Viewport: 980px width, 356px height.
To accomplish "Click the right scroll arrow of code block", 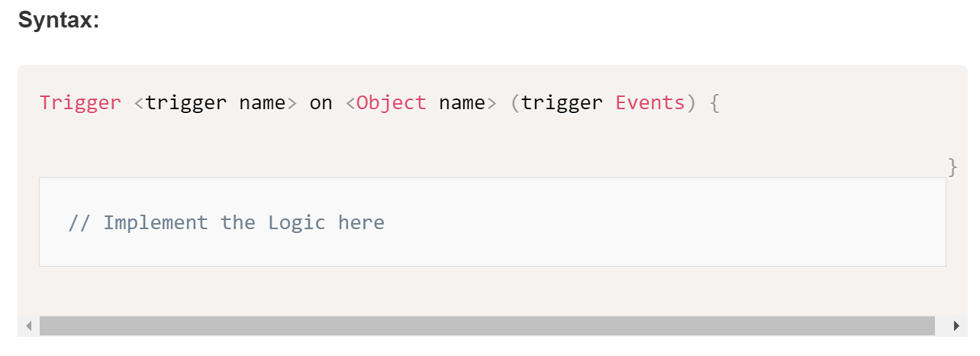I will (956, 326).
